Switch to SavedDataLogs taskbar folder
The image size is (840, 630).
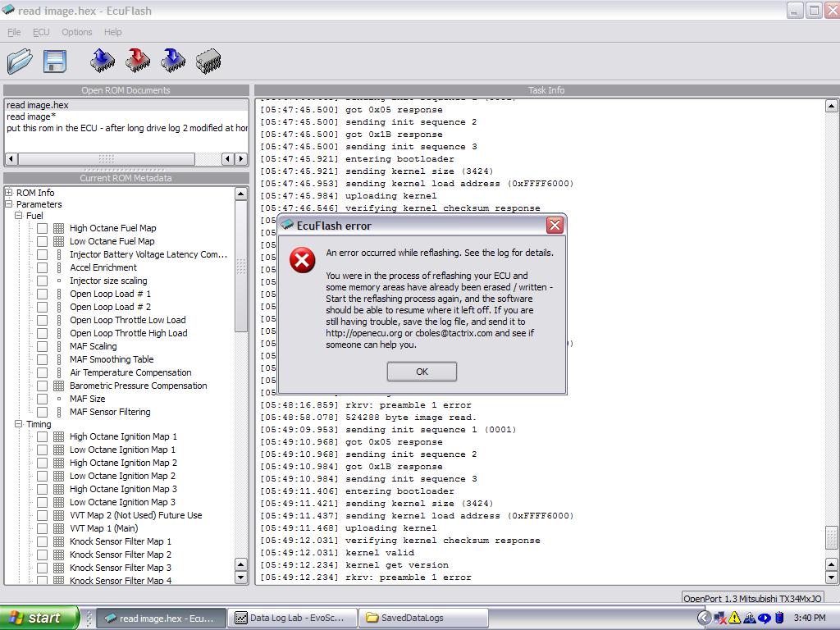[423, 618]
